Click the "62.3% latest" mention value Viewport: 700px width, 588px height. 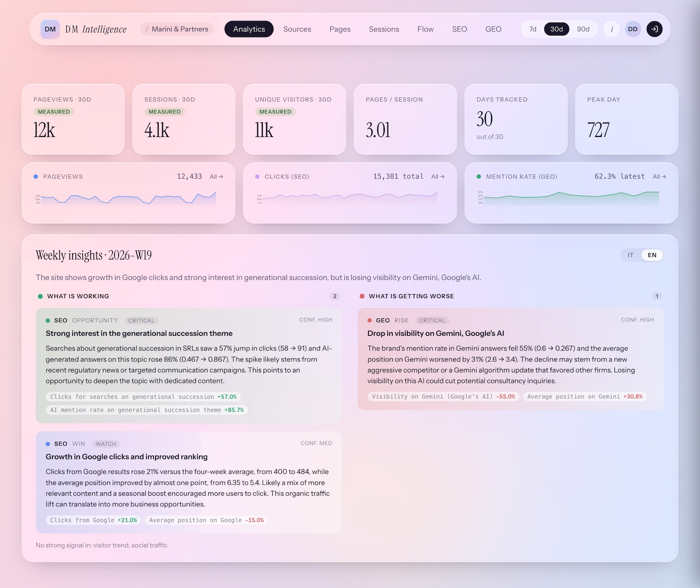click(x=620, y=176)
